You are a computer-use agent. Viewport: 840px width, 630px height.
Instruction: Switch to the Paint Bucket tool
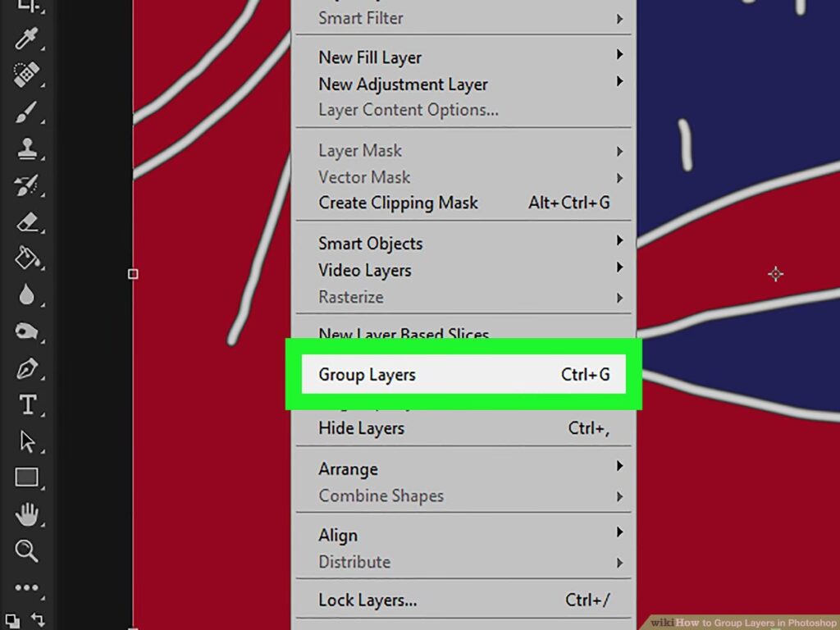26,258
